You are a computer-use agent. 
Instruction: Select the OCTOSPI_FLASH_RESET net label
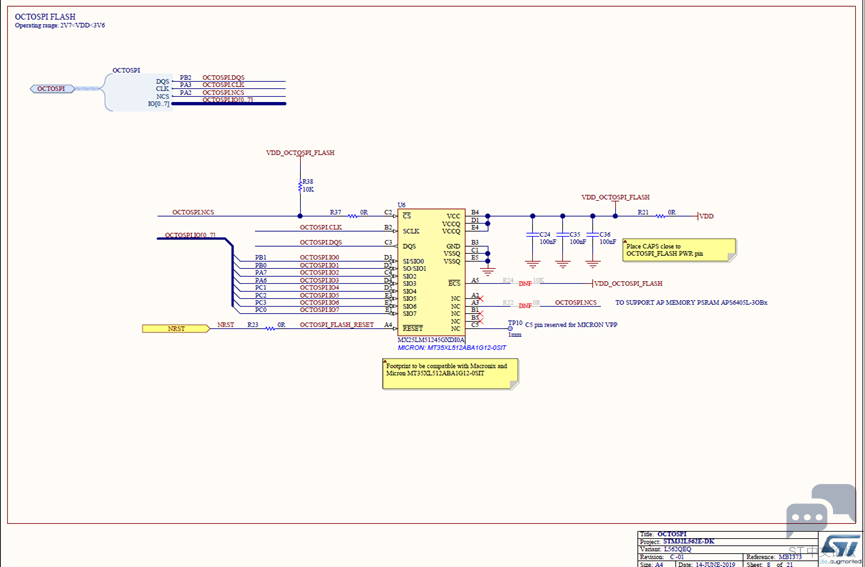(x=337, y=325)
